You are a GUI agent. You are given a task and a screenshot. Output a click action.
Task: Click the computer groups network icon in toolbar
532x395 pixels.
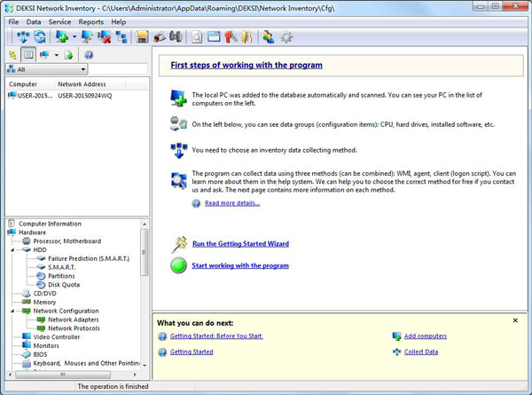pos(121,36)
